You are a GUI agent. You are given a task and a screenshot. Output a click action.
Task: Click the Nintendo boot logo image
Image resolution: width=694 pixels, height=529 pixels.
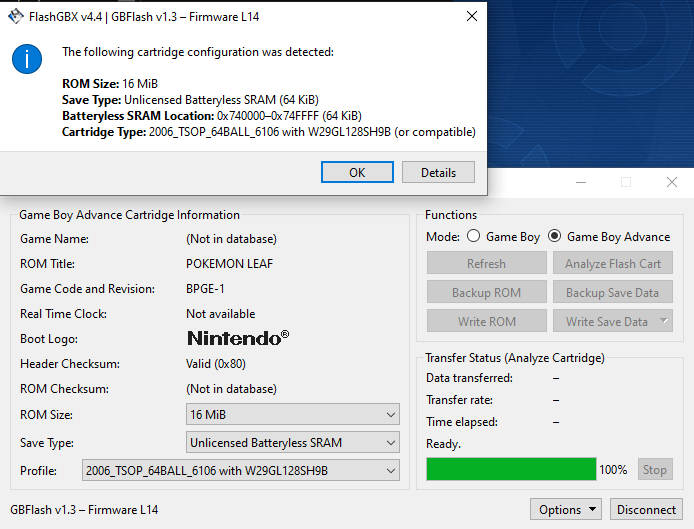(x=238, y=338)
